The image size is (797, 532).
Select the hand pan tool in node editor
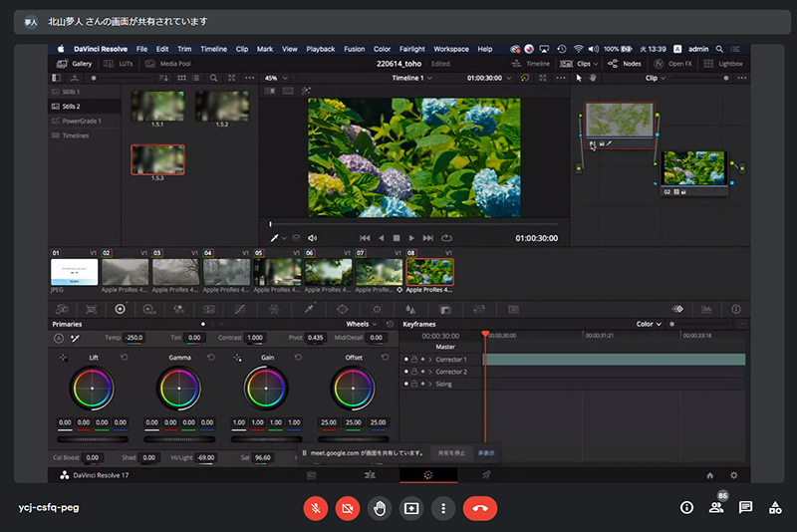(593, 78)
